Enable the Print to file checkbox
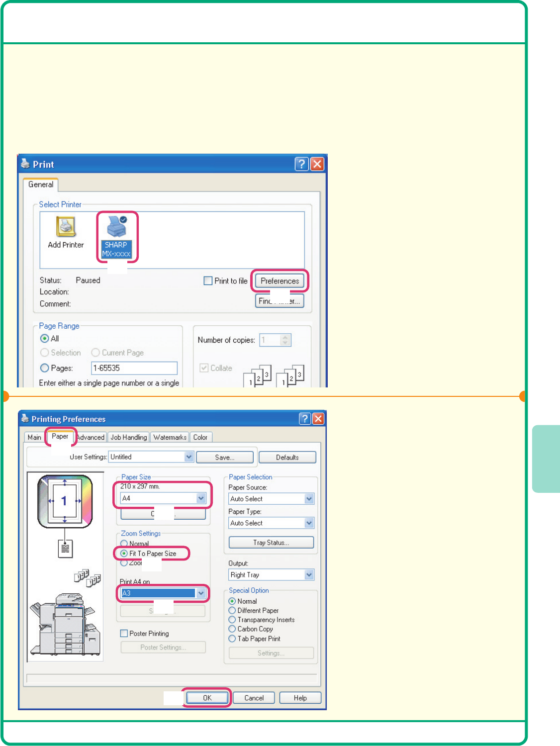Viewport: 560px width, 746px height. click(x=208, y=281)
